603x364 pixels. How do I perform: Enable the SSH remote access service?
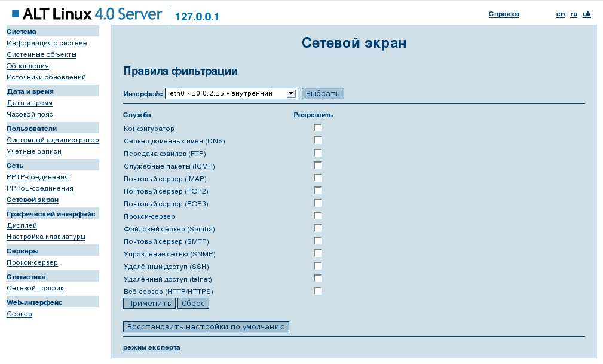pyautogui.click(x=318, y=265)
